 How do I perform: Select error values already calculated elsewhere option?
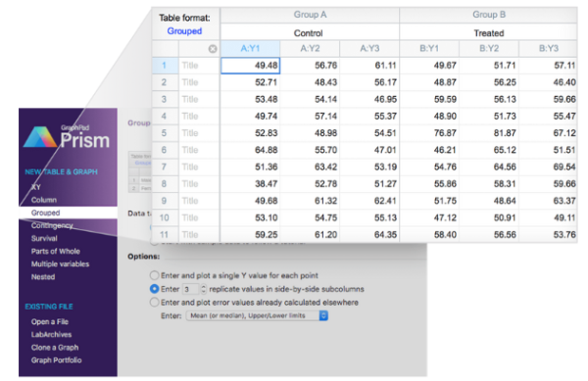154,303
